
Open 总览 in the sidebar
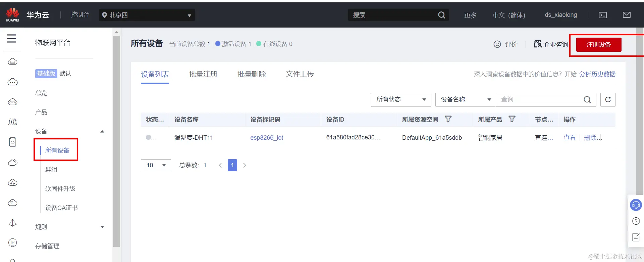point(41,93)
